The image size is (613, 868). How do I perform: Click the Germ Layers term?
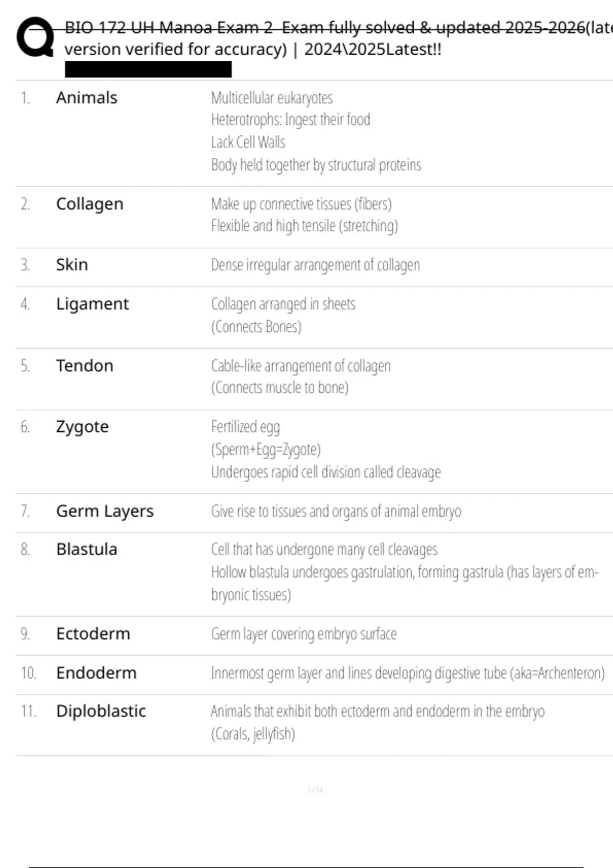[104, 511]
